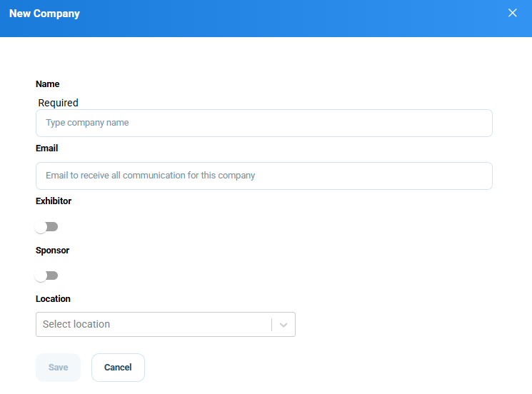The width and height of the screenshot is (532, 394).
Task: Click the Exhibitor label text
Action: pos(54,201)
